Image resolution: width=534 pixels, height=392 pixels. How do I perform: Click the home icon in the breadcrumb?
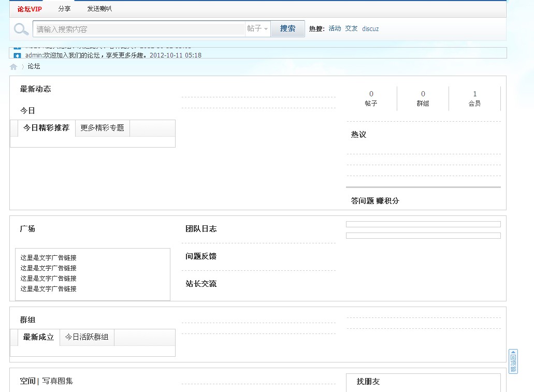click(x=13, y=66)
